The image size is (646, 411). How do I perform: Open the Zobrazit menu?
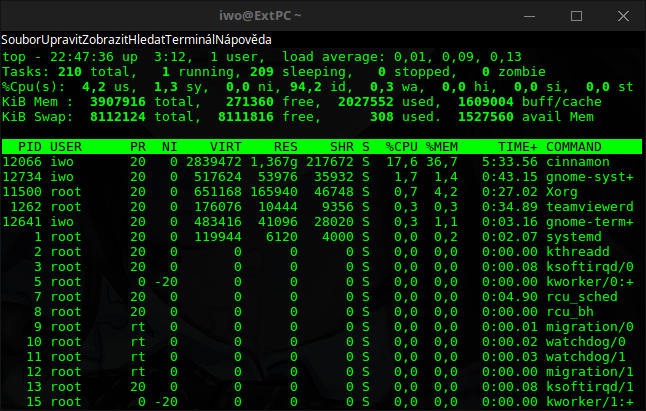(x=118, y=40)
